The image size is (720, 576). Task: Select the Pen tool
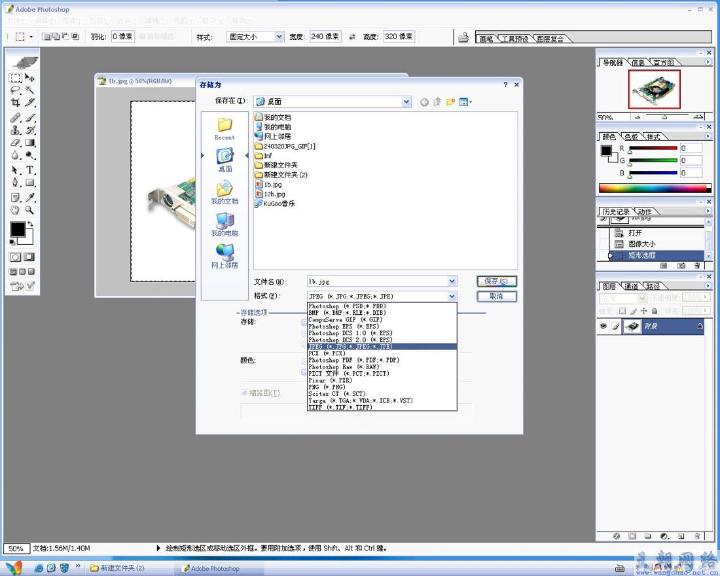[x=16, y=183]
